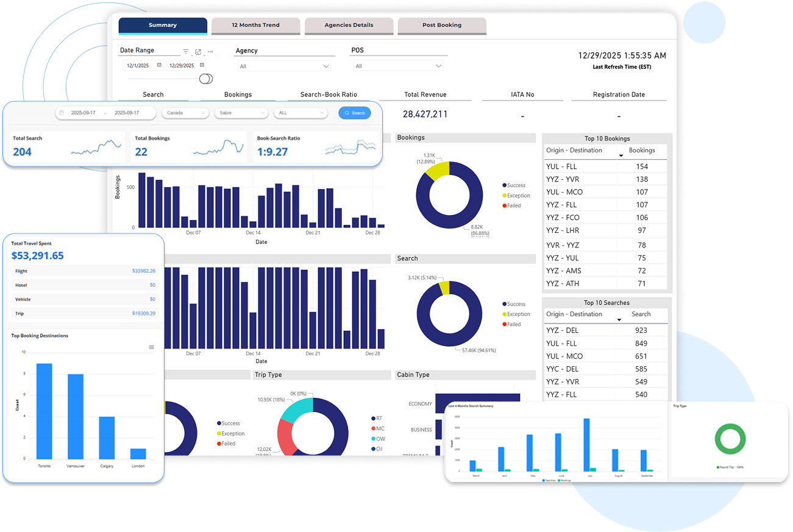Click the Date Range filter icon
793x532 pixels.
click(186, 52)
